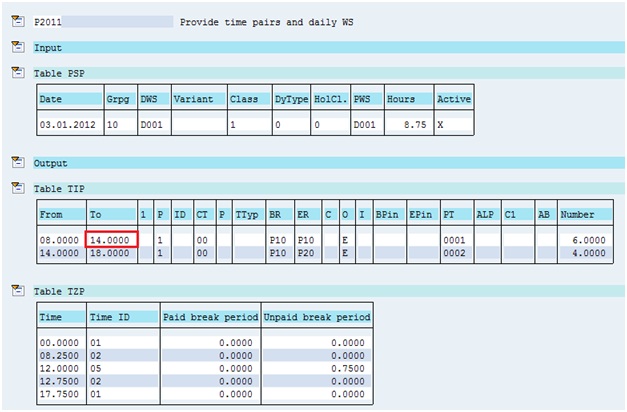The image size is (627, 412).
Task: Select the highlighted 14.0000 To cell
Action: (111, 239)
